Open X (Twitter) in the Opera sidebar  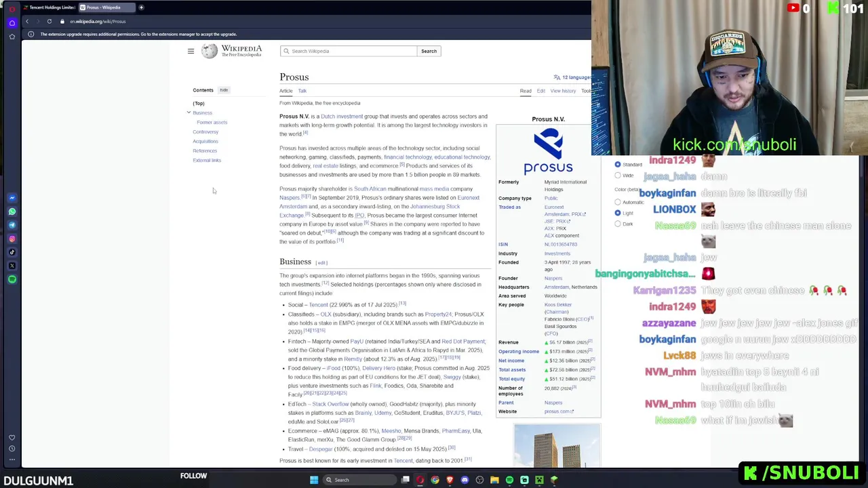12,266
